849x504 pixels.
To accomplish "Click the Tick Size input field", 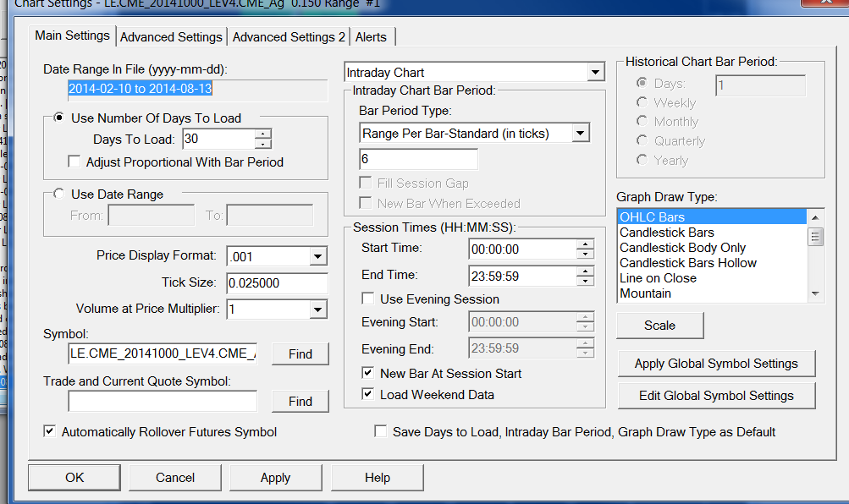I will tap(277, 283).
